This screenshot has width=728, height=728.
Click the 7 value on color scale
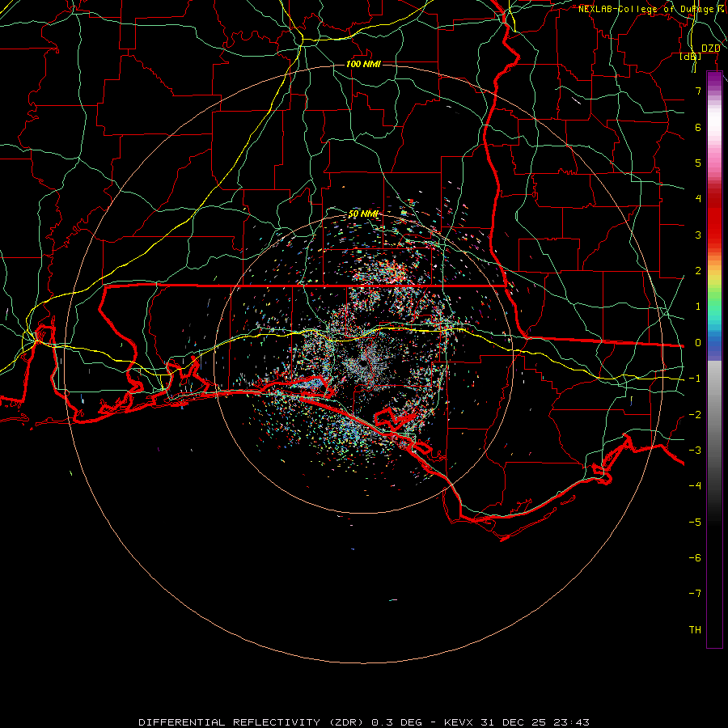pos(698,91)
